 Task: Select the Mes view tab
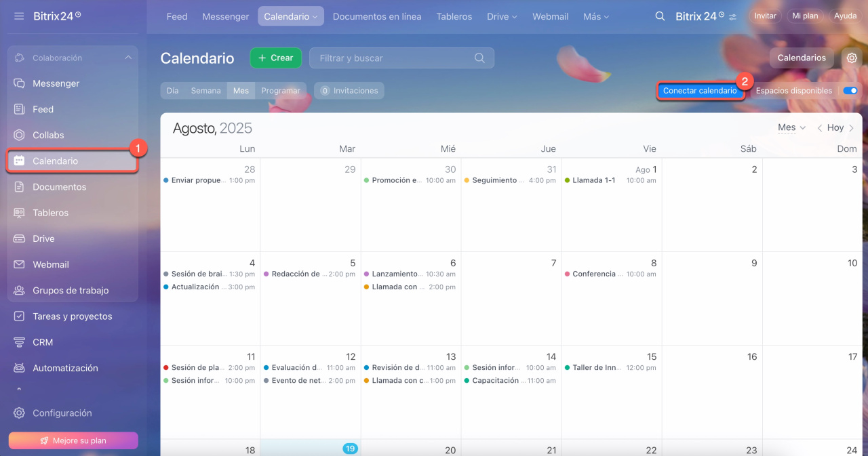[241, 91]
